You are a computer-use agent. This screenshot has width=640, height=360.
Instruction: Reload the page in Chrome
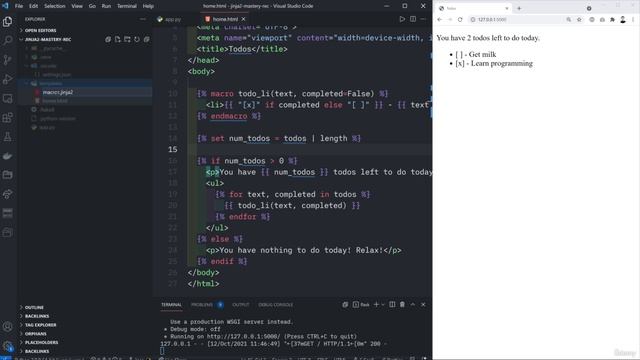tap(460, 20)
